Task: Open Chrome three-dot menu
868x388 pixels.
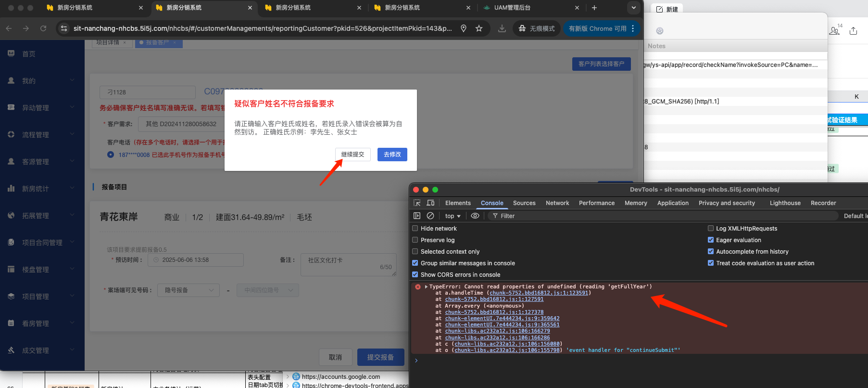Action: pos(633,28)
